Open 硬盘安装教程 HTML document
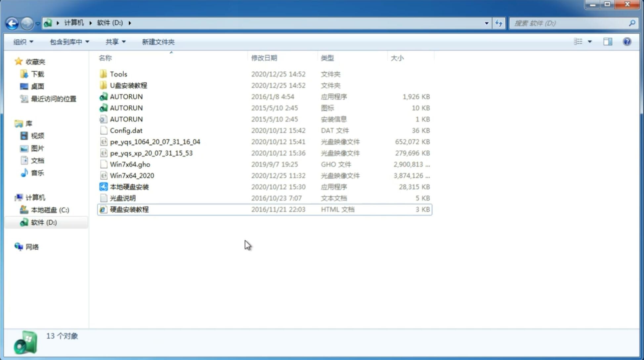 click(129, 209)
